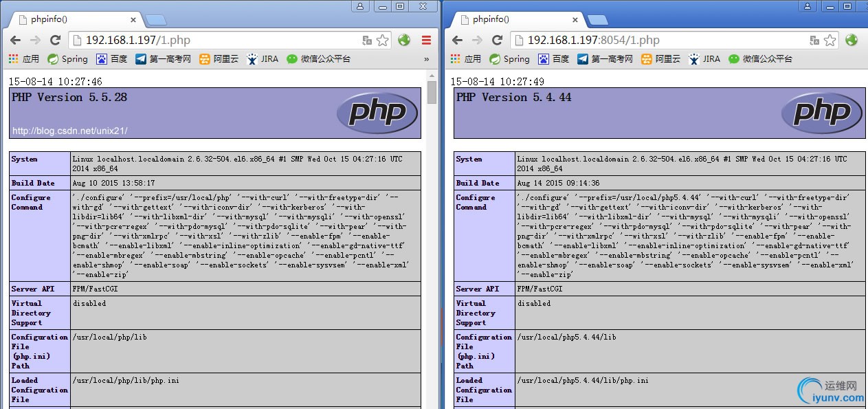Viewport: 868px width, 409px height.
Task: Bookmark the left window page with star
Action: pos(383,41)
